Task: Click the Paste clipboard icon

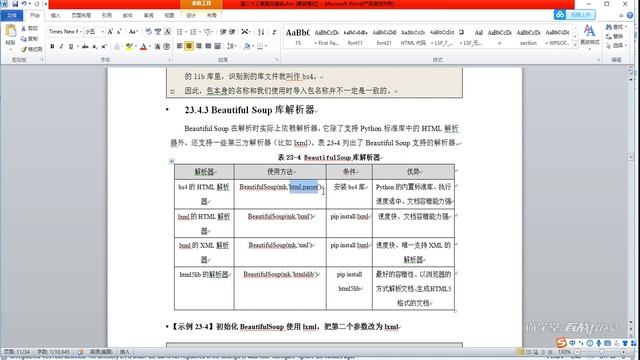Action: point(10,31)
